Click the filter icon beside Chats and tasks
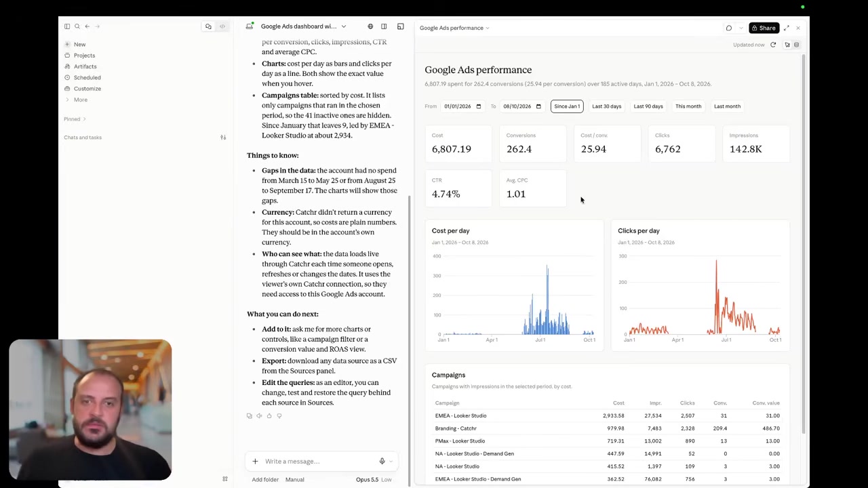The width and height of the screenshot is (868, 488). click(x=223, y=138)
